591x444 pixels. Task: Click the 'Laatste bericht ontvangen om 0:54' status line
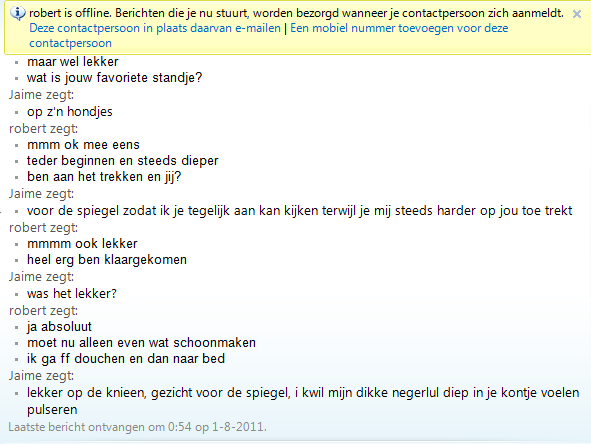click(x=138, y=427)
